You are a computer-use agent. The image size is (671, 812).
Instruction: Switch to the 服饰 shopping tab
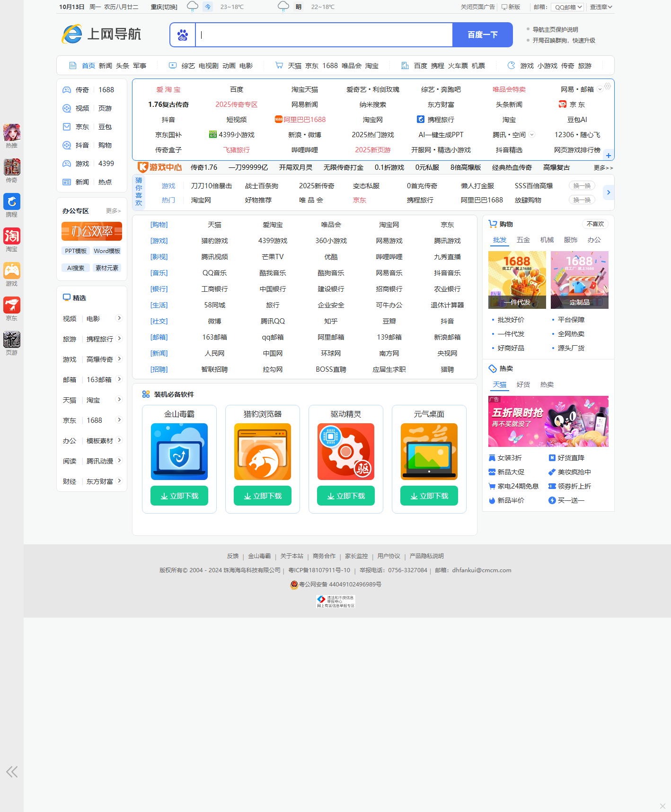click(571, 240)
